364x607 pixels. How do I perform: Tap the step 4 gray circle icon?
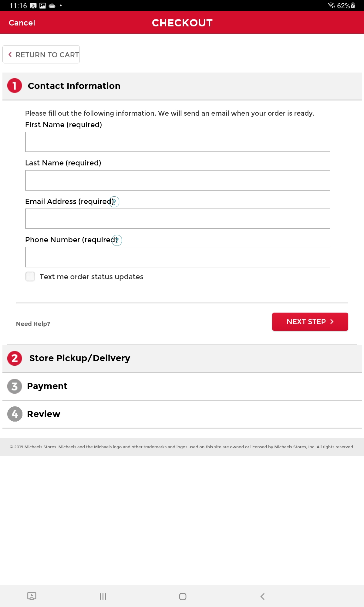pos(15,414)
